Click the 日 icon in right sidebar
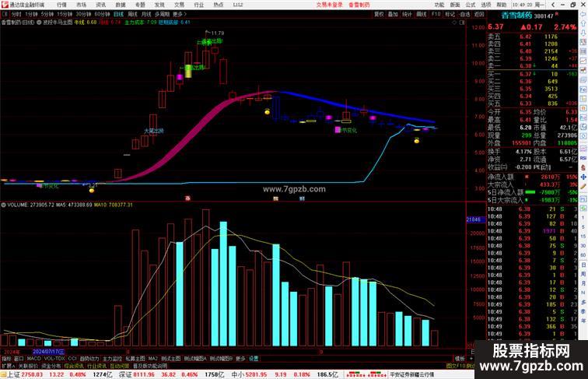This screenshot has width=588, height=379. (x=583, y=265)
